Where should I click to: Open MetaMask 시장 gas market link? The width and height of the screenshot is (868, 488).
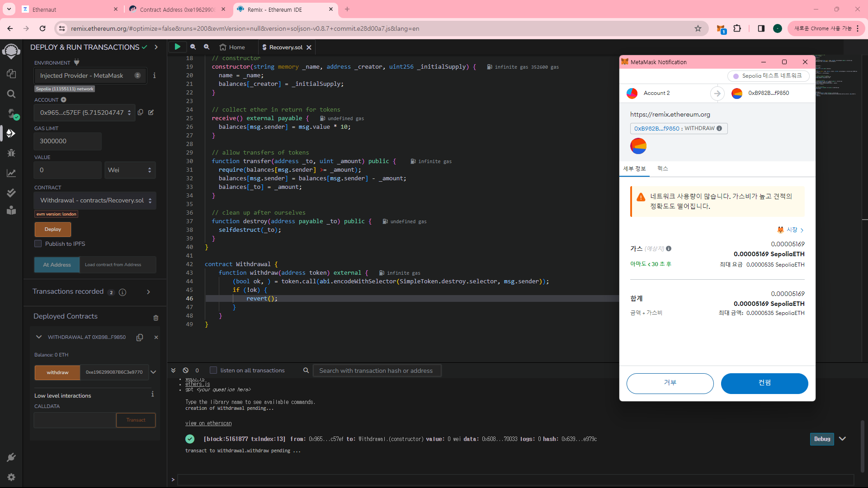(790, 230)
